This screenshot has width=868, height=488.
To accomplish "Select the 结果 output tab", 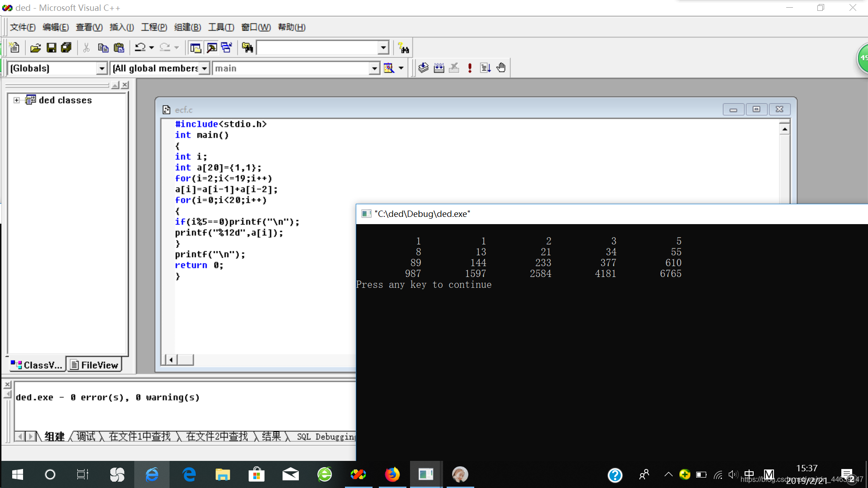I will coord(272,436).
